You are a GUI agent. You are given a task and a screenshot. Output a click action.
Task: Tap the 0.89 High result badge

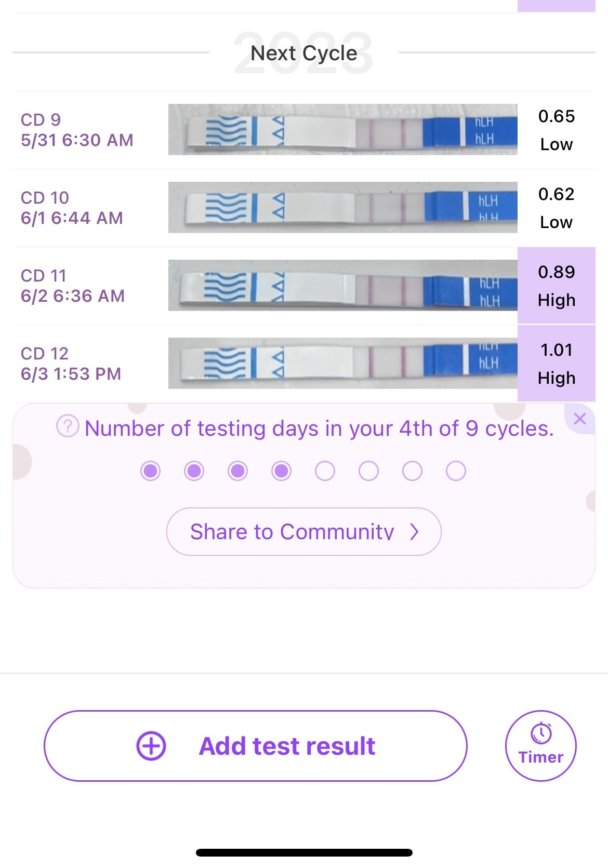pyautogui.click(x=557, y=286)
